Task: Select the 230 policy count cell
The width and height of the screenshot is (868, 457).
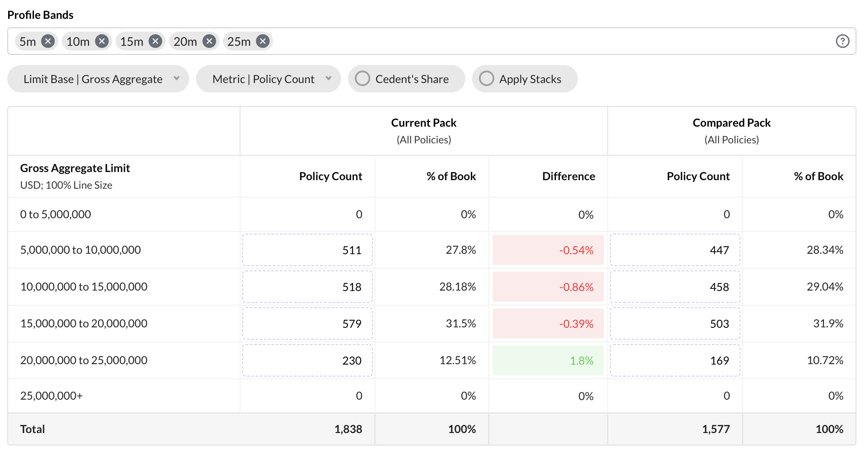Action: [x=307, y=360]
